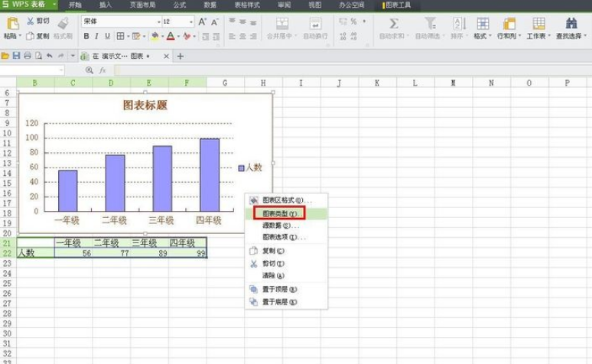Switch to the 数据 (Data) tab

pyautogui.click(x=210, y=5)
